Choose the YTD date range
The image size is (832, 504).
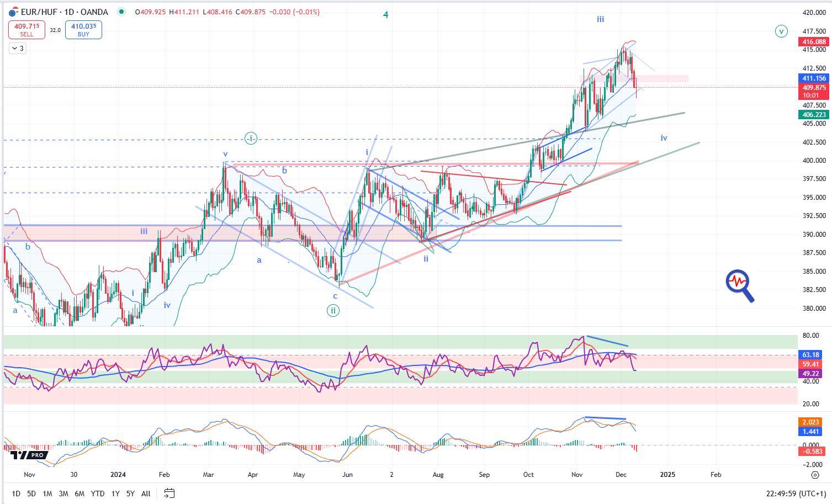[x=98, y=494]
